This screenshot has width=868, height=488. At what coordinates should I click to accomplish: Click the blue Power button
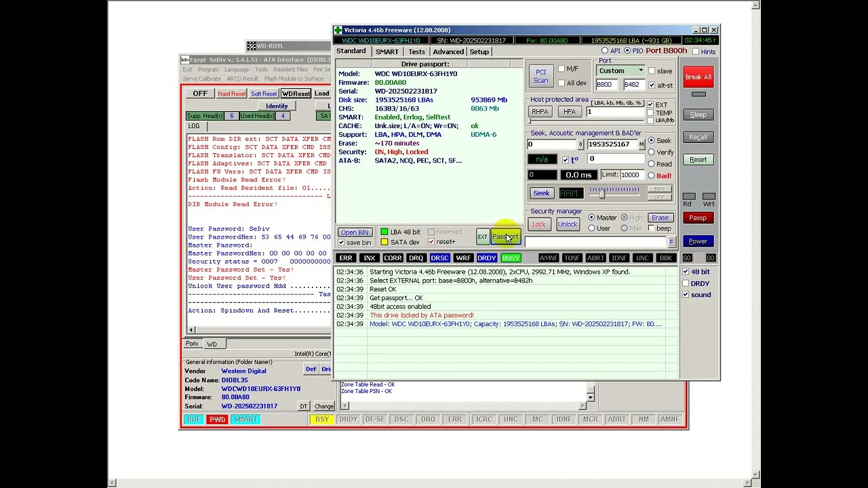click(698, 241)
